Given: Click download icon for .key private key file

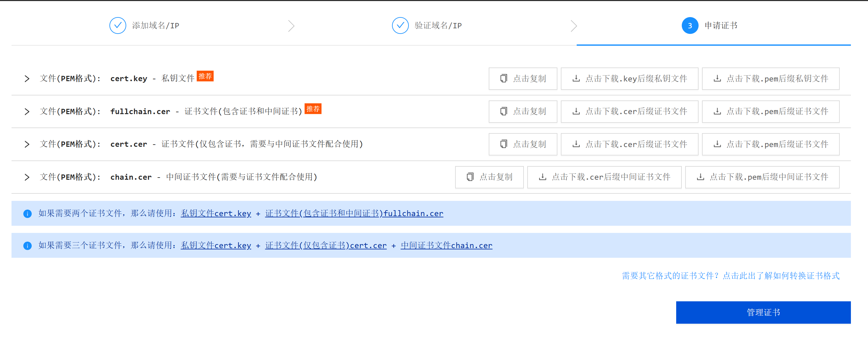Looking at the screenshot, I should click(576, 79).
